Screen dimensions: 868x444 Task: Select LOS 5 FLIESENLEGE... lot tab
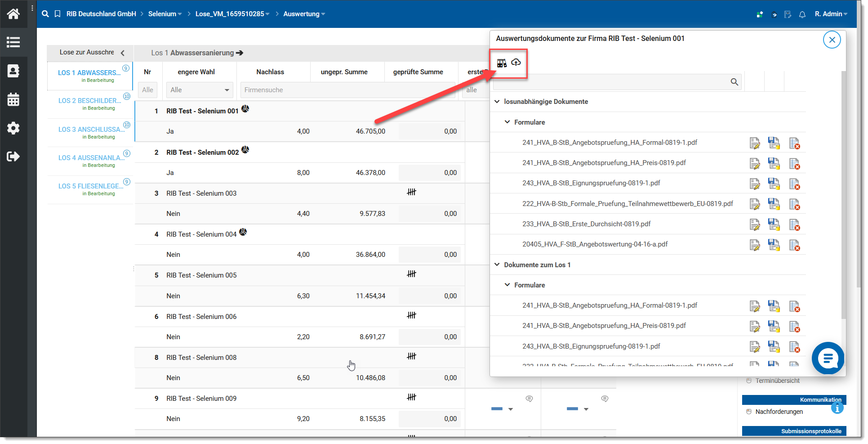pos(90,189)
